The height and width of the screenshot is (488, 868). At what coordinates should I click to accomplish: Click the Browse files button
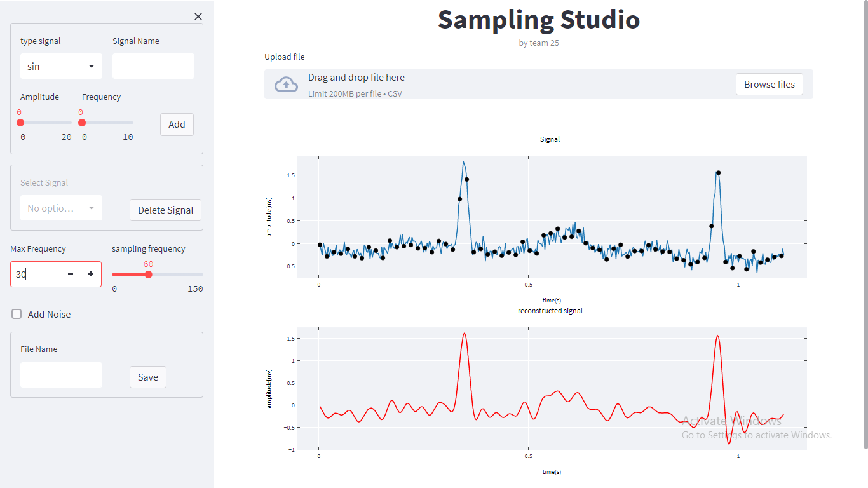(769, 83)
